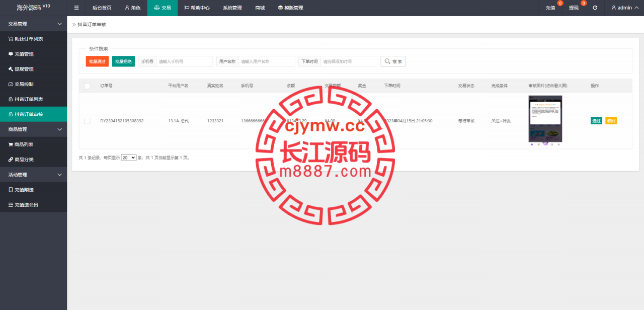Click the gauge icon beside 交易控制

pos(11,84)
